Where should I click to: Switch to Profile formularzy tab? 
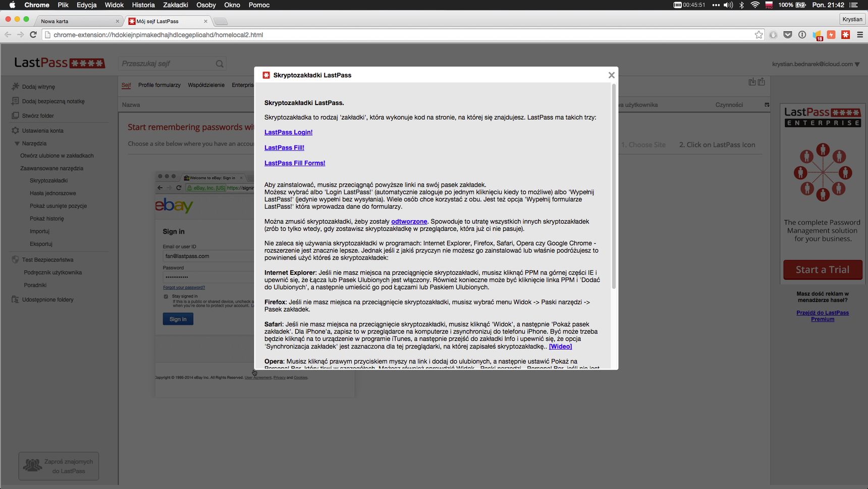tap(159, 85)
